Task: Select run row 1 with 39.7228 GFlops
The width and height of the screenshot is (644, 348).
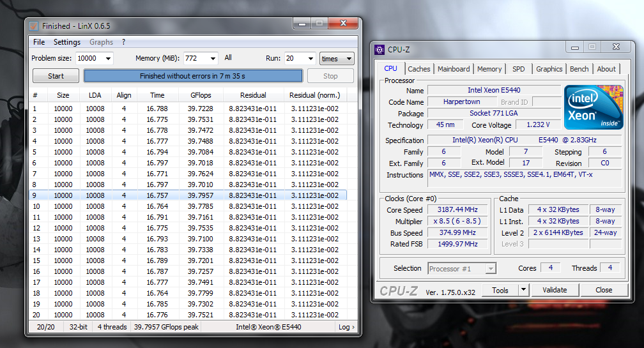Action: point(188,109)
